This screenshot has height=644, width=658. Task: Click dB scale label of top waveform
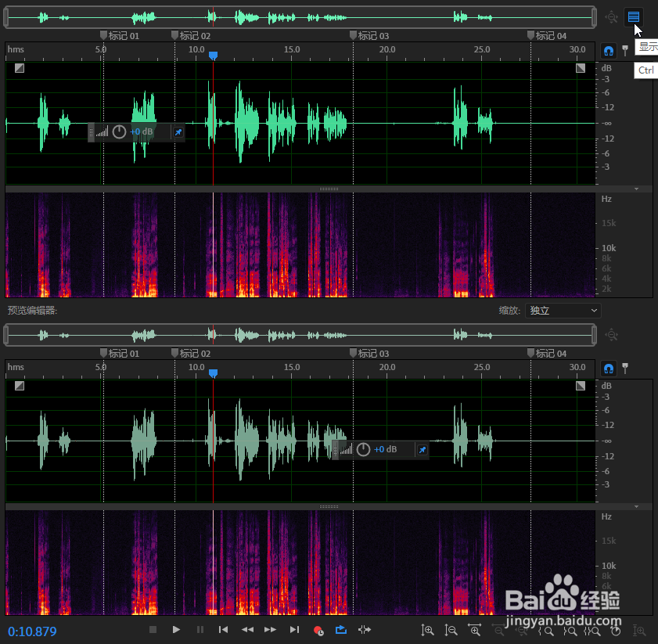tap(606, 68)
